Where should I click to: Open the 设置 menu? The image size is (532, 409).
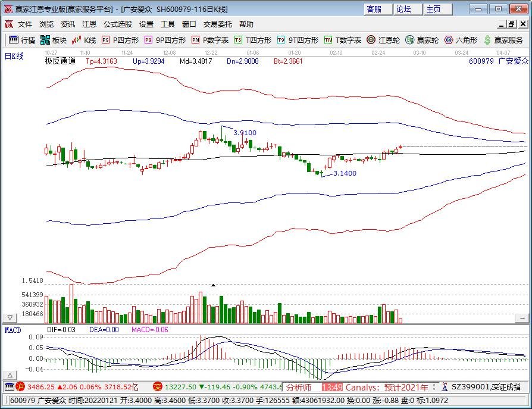tap(146, 24)
